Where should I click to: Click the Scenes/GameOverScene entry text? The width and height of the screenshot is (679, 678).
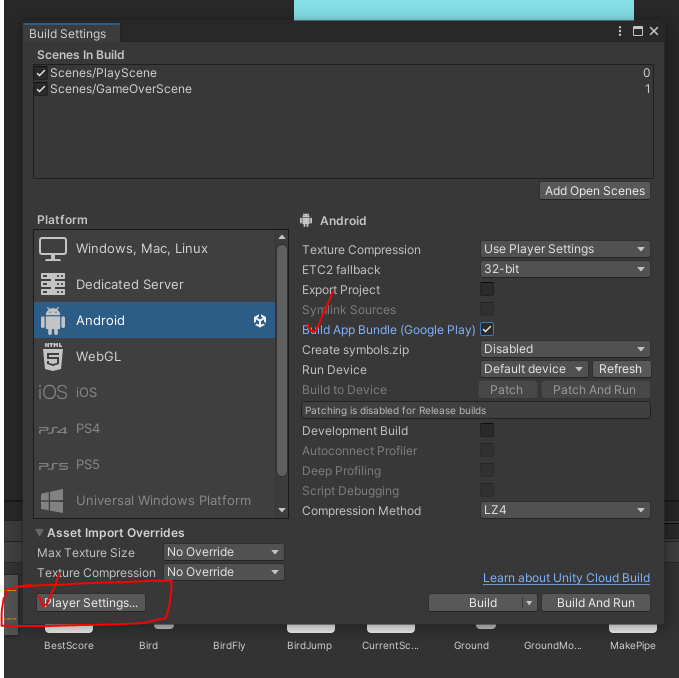coord(121,89)
